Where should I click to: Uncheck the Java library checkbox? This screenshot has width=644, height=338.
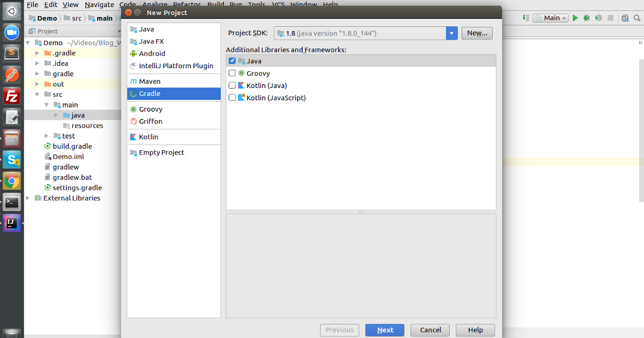pyautogui.click(x=232, y=61)
